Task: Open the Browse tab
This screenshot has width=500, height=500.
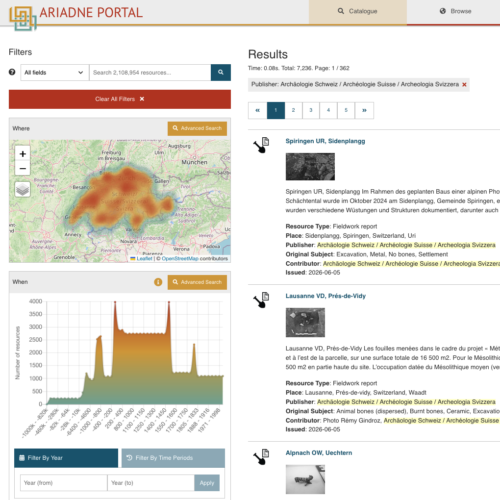Action: pos(455,11)
